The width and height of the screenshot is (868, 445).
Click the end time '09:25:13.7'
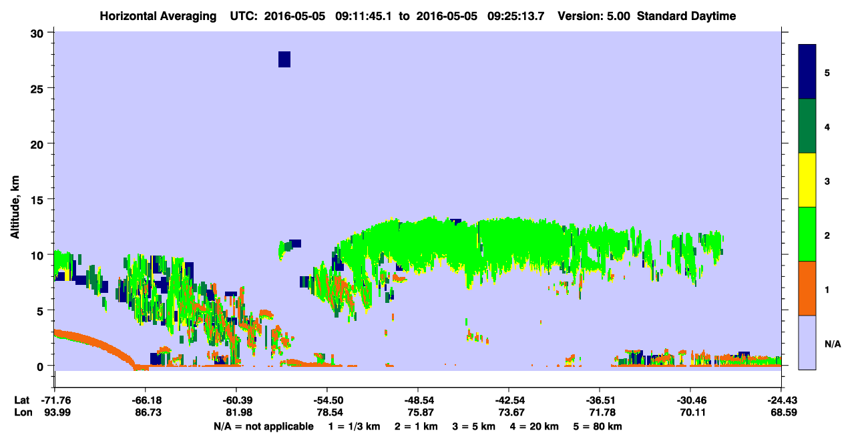[x=516, y=16]
